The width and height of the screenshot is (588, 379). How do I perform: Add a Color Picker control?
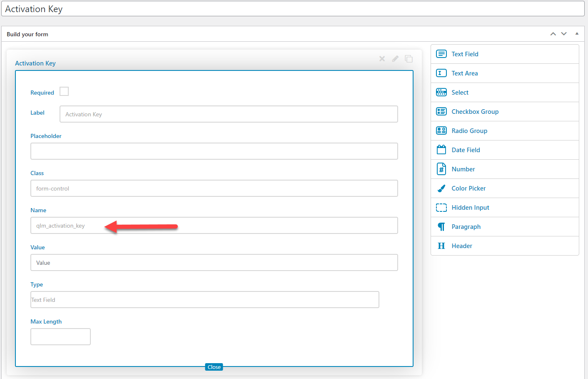(x=505, y=188)
